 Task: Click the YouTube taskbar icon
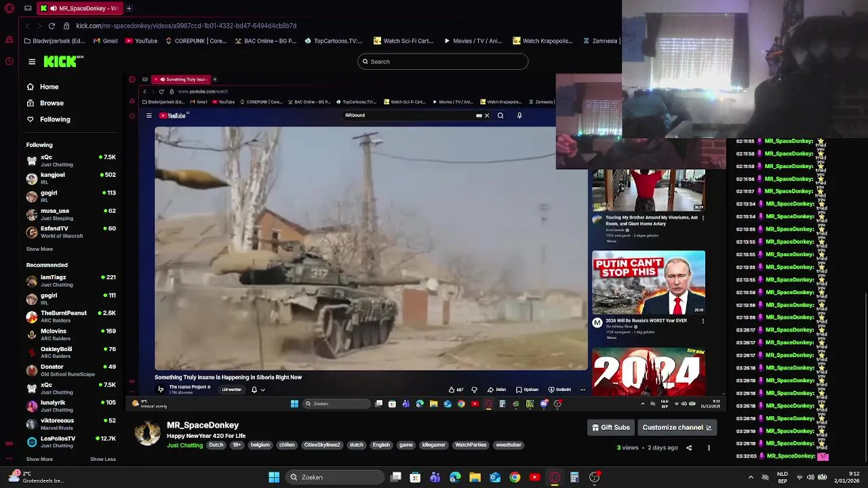[534, 477]
